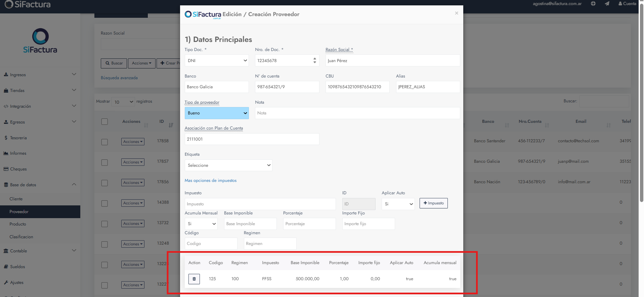This screenshot has height=297, width=644.
Task: Open the Aplicar Auto dropdown
Action: 398,204
